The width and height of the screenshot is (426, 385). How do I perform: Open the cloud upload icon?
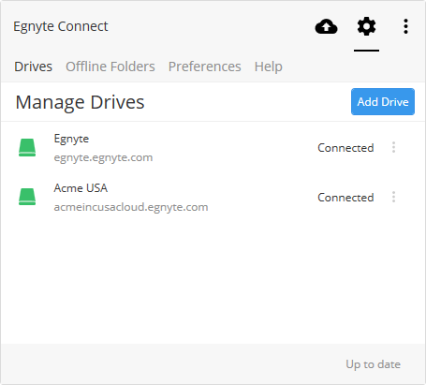tap(326, 27)
